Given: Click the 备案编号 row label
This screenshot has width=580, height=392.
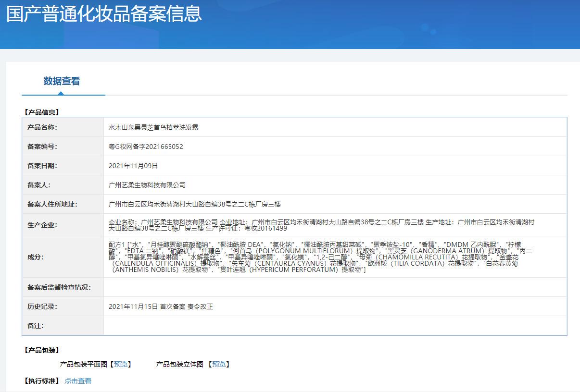Looking at the screenshot, I should (42, 147).
